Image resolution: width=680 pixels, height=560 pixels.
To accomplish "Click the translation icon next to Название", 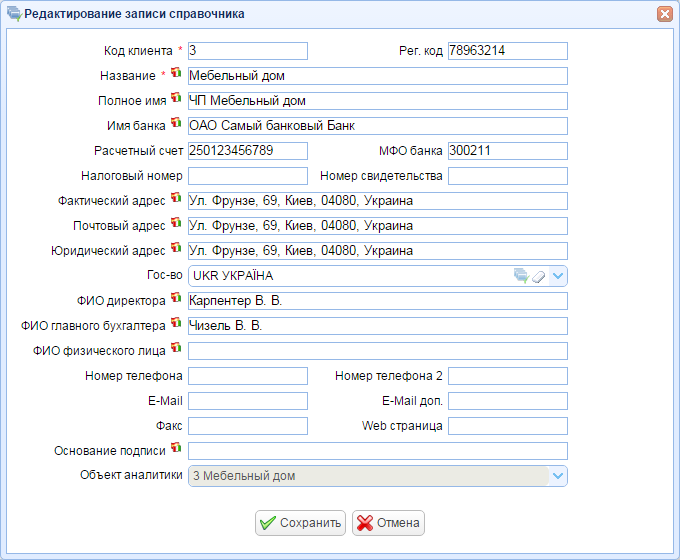I will click(176, 72).
